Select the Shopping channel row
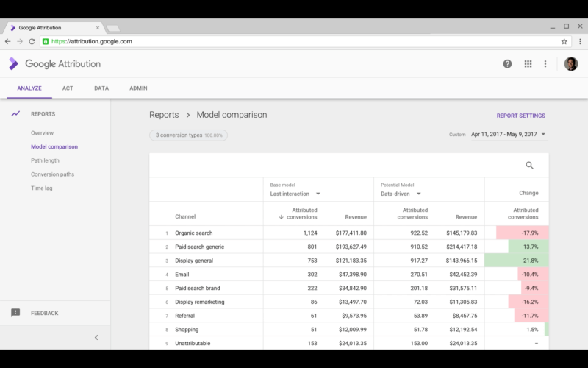This screenshot has width=588, height=368. 349,330
